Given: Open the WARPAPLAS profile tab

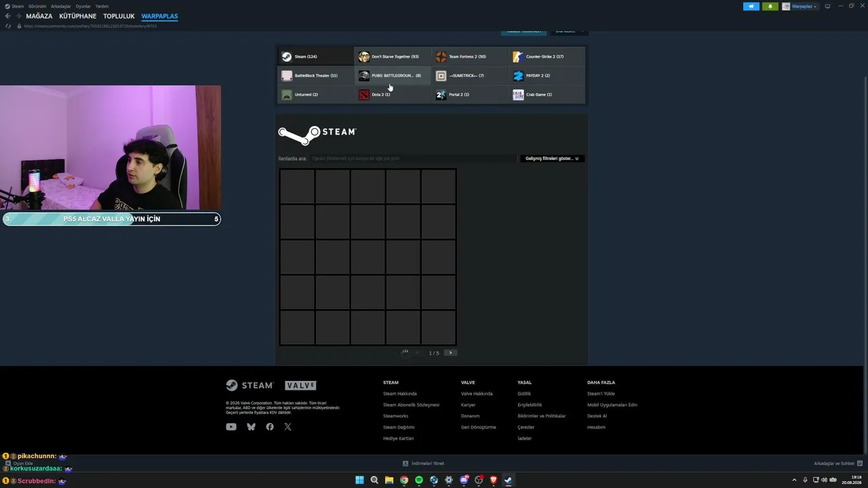Looking at the screenshot, I should [159, 16].
